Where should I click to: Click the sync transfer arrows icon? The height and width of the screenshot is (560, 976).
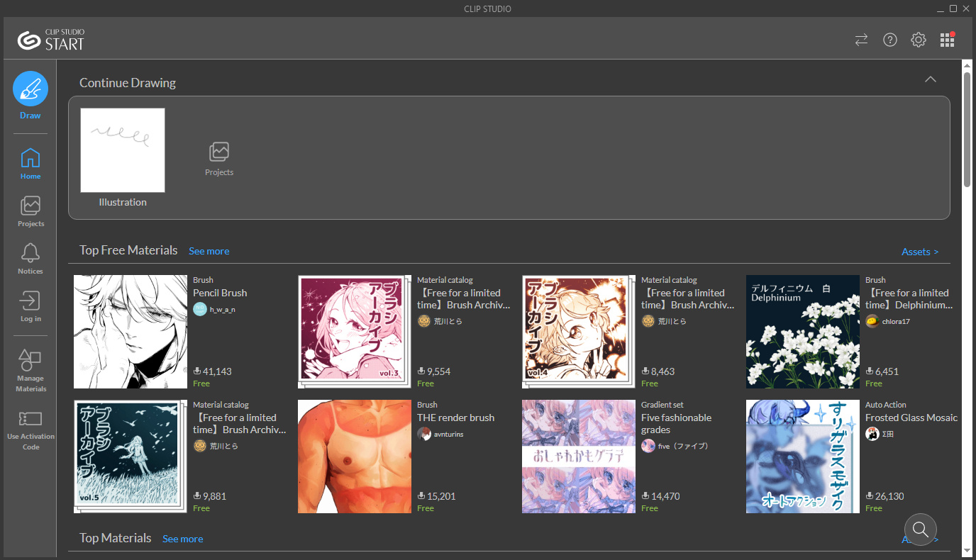coord(861,40)
